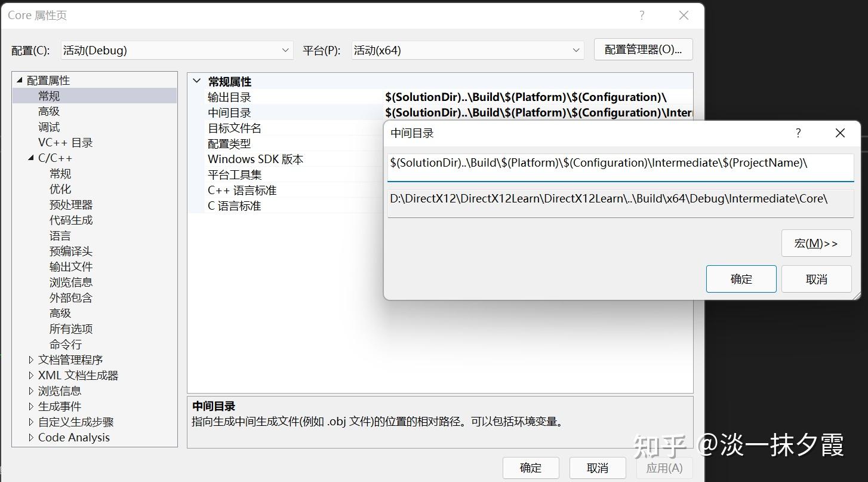Select the 预编译头 tree item

coord(71,251)
